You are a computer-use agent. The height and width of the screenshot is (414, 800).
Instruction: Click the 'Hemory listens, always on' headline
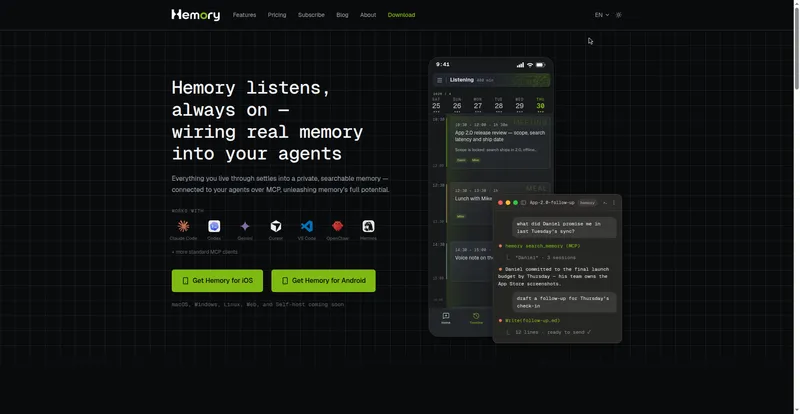pyautogui.click(x=267, y=120)
